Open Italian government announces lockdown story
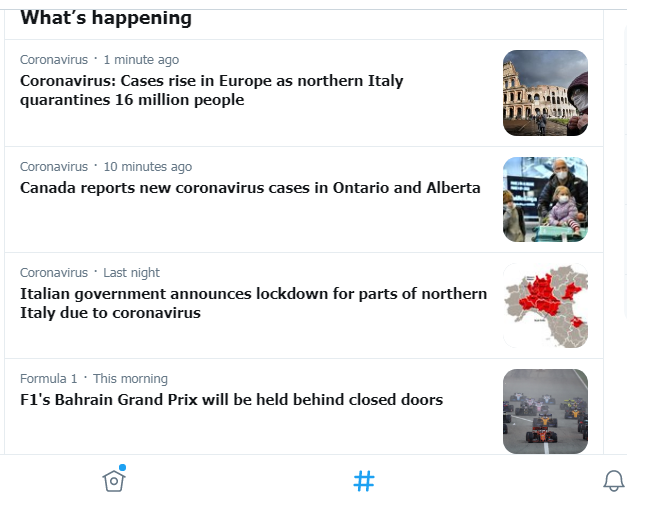This screenshot has height=520, width=660. point(253,303)
